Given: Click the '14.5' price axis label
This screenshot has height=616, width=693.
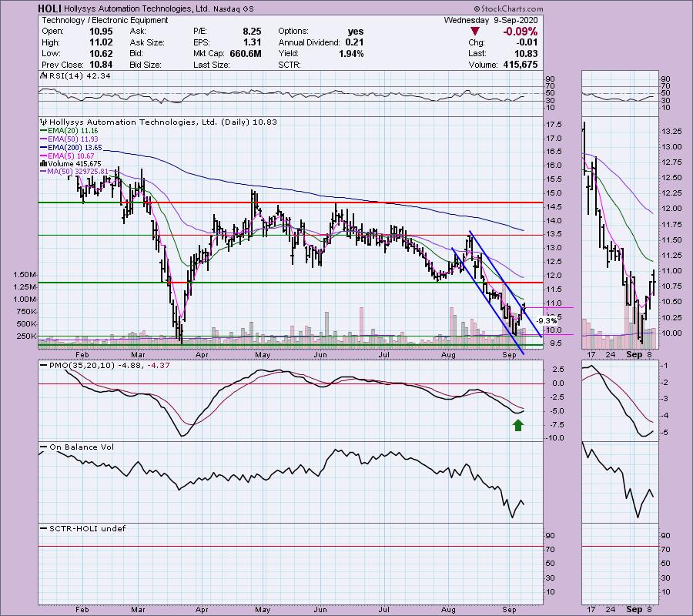Looking at the screenshot, I should (554, 207).
